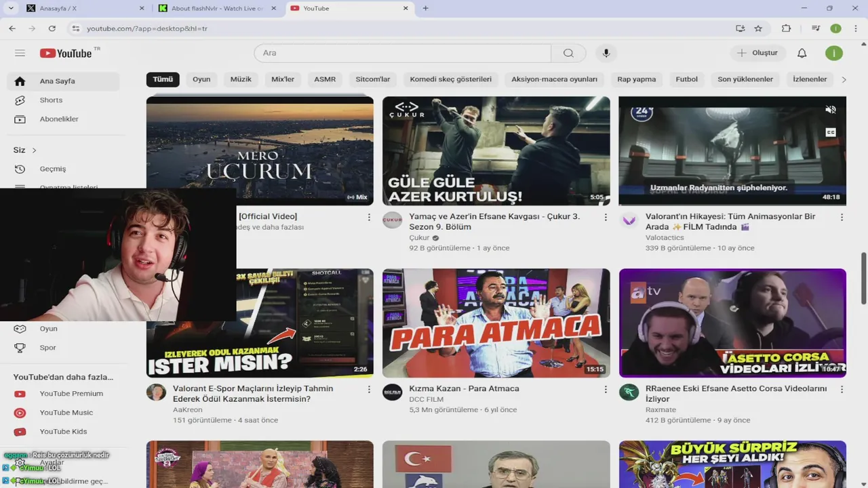Image resolution: width=868 pixels, height=488 pixels.
Task: Go to Ana Sayfa in sidebar
Action: pyautogui.click(x=63, y=81)
